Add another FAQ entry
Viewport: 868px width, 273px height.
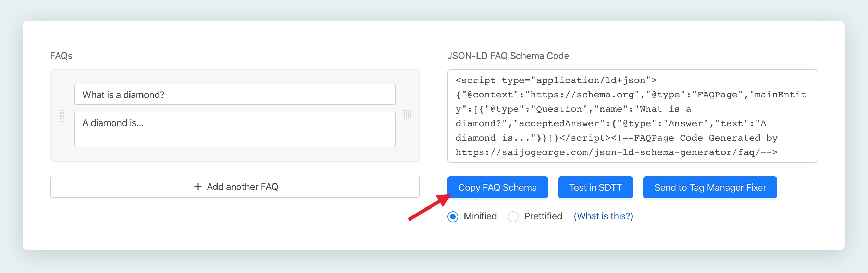point(235,187)
